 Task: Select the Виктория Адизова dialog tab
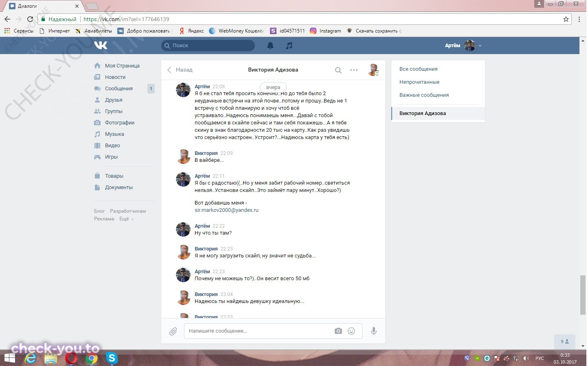pyautogui.click(x=438, y=113)
